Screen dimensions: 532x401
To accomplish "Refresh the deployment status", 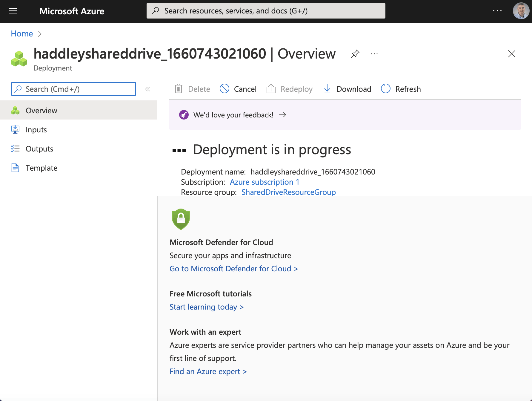I will pos(401,89).
